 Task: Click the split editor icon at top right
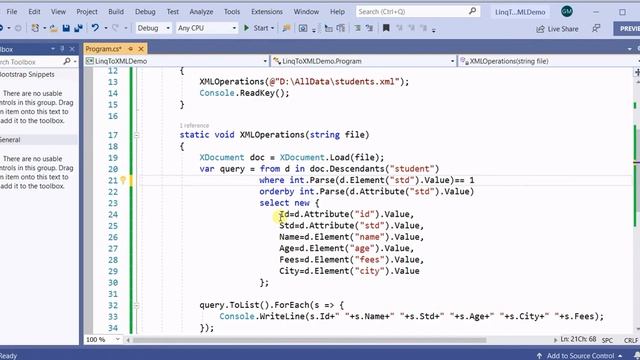tap(637, 72)
